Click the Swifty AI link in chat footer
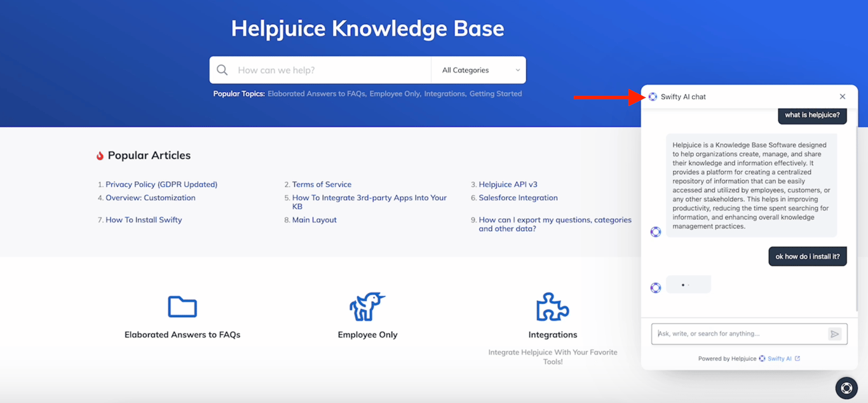Viewport: 868px width, 403px height. 779,359
